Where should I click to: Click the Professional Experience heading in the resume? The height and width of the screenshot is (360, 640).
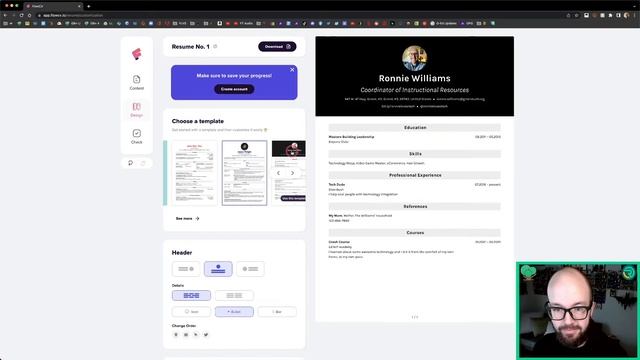tap(415, 175)
